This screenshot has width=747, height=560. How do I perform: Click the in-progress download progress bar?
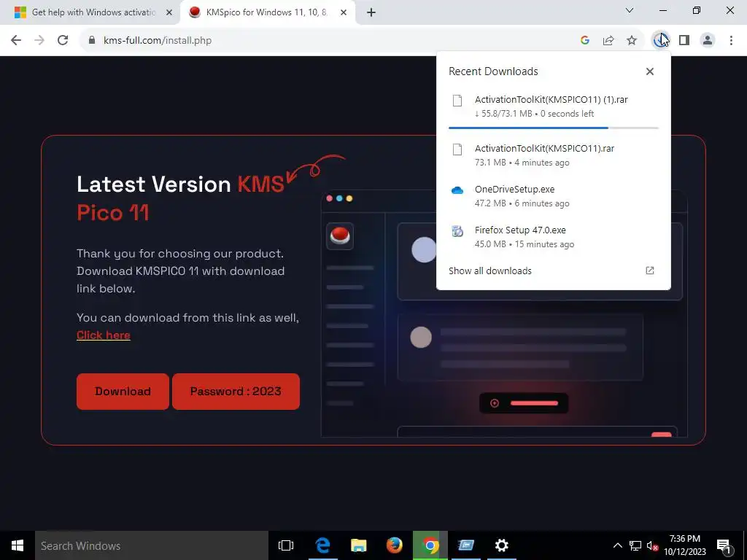coord(554,128)
